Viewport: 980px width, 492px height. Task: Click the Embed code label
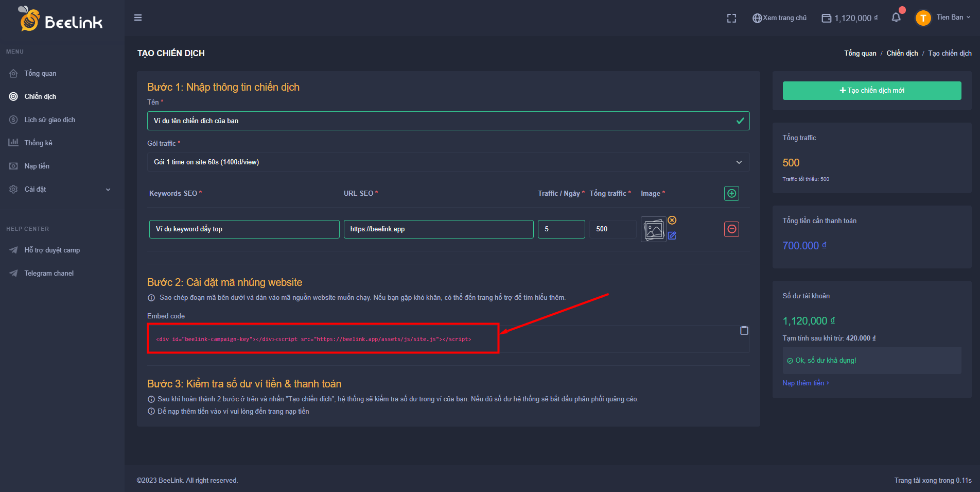(166, 316)
